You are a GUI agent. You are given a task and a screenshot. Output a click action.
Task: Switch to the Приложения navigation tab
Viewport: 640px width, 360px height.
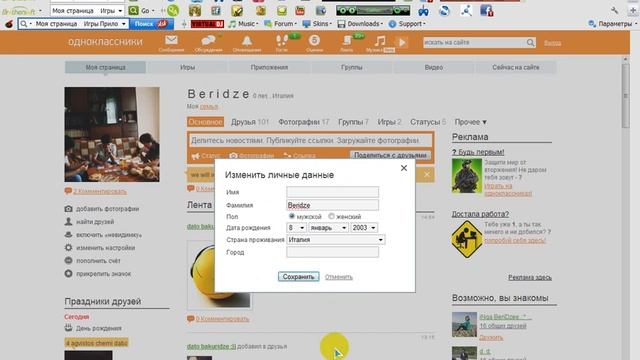coord(269,67)
